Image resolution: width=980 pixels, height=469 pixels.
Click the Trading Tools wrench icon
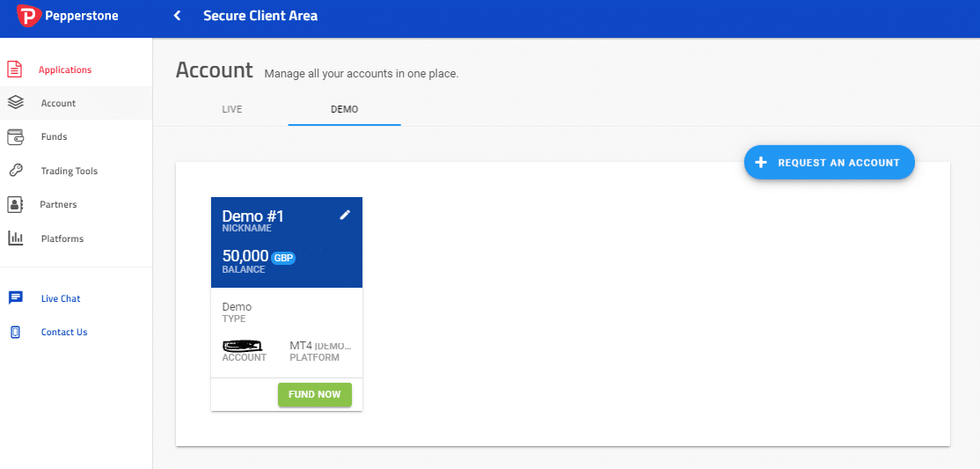(15, 171)
